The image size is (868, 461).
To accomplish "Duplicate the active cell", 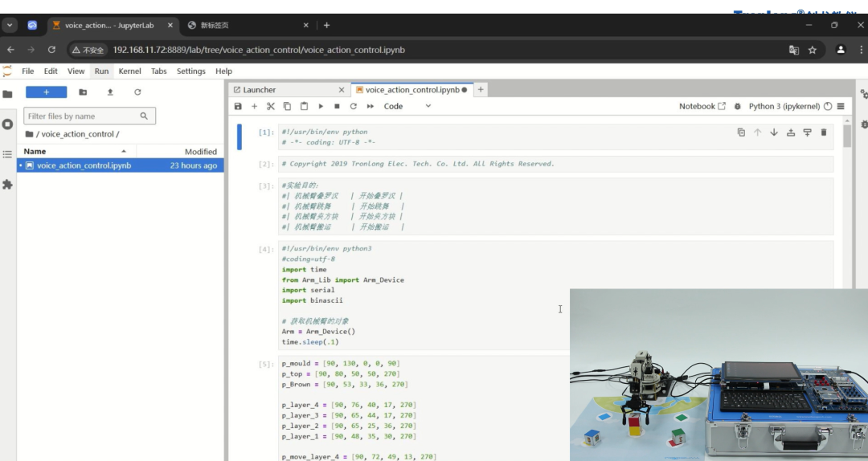I will pyautogui.click(x=741, y=133).
